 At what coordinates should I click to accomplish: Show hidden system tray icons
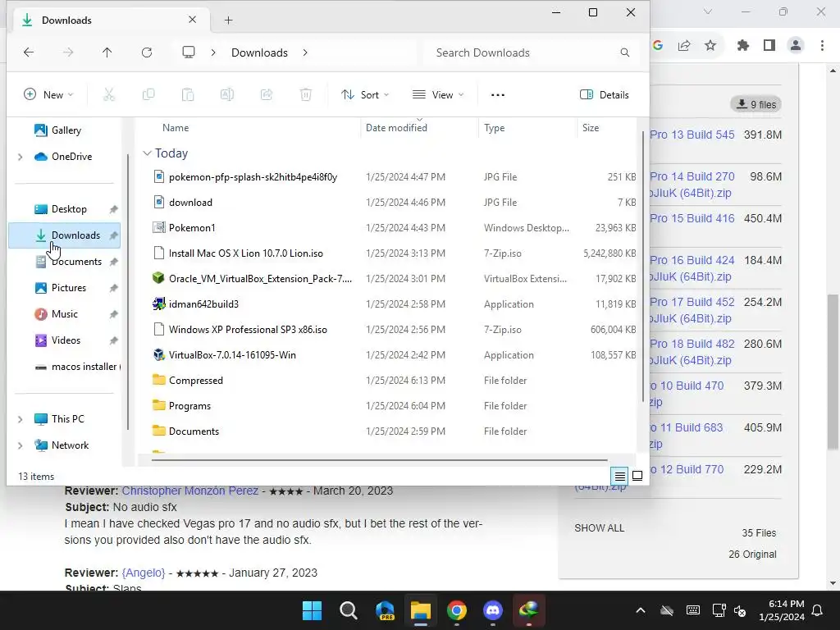640,610
